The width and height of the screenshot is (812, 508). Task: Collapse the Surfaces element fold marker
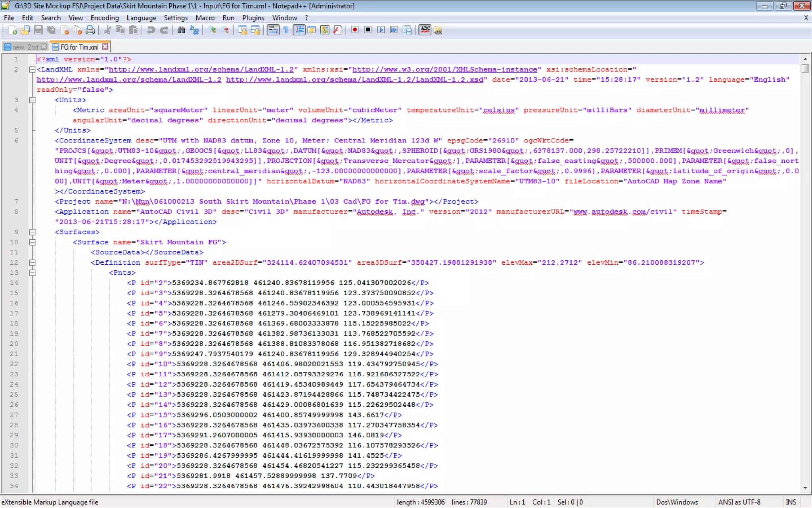(x=33, y=232)
